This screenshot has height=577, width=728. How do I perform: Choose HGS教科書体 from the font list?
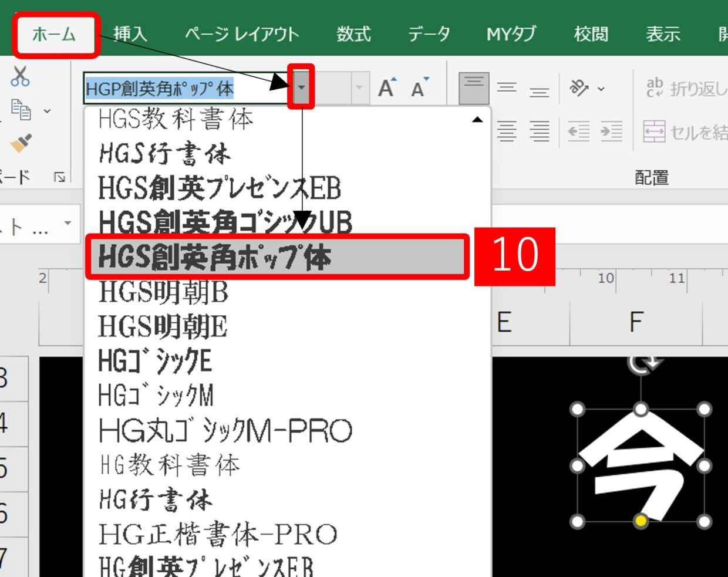(x=288, y=120)
